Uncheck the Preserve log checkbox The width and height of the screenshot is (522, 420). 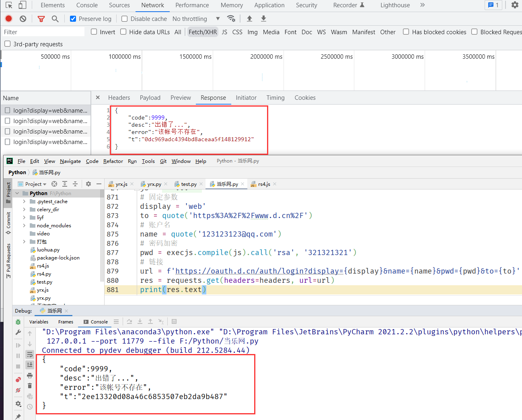coord(73,19)
